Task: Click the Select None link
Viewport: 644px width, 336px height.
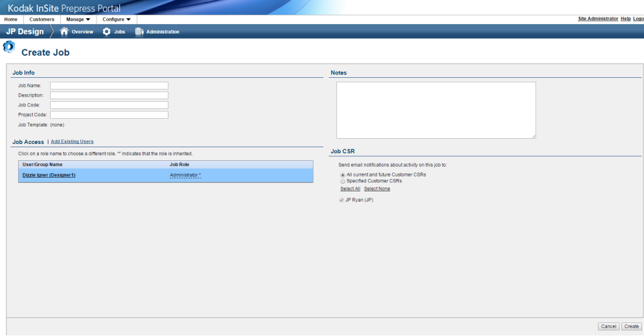Action: tap(377, 189)
